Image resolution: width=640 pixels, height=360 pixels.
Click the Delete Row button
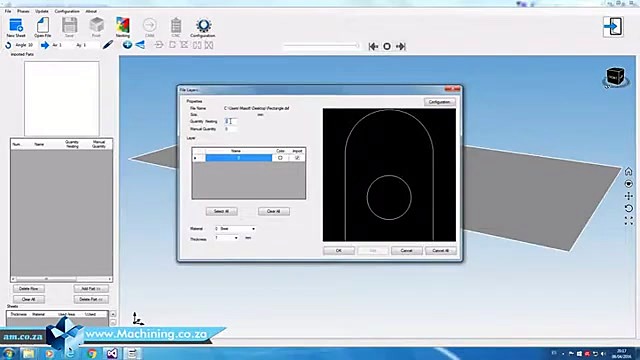click(29, 289)
